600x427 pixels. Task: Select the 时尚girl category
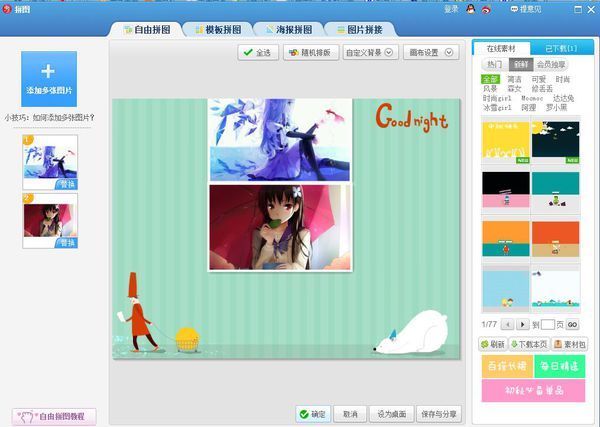click(497, 98)
